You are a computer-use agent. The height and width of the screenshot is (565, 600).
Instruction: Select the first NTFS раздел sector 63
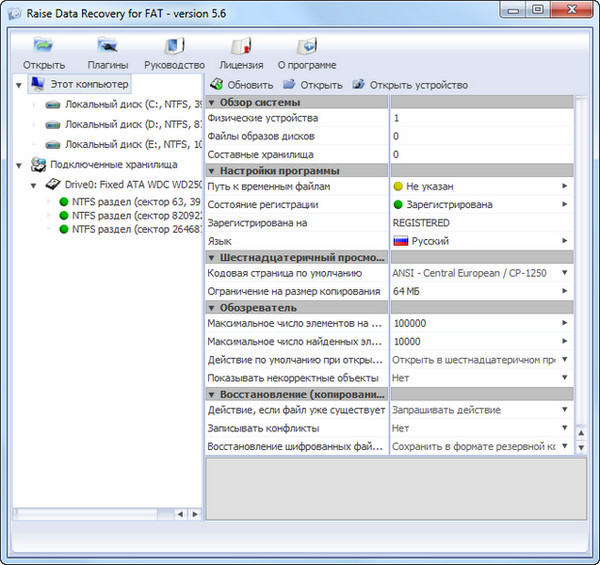coord(127,201)
